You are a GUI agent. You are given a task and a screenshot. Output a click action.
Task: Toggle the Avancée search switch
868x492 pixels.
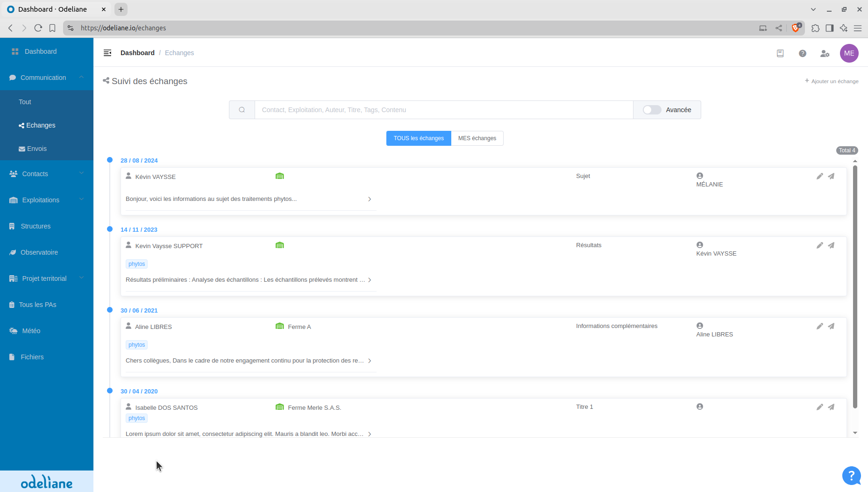(652, 110)
